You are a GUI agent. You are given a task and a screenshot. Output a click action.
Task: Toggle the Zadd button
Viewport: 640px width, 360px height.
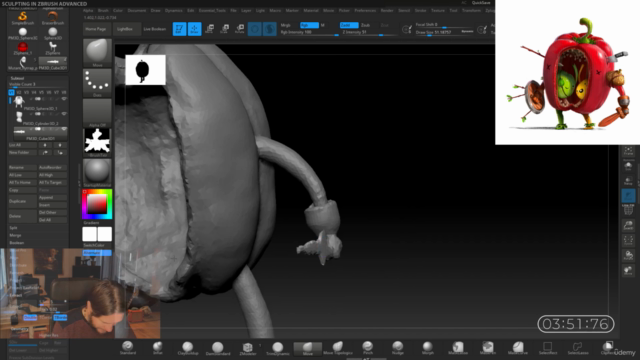tap(349, 25)
